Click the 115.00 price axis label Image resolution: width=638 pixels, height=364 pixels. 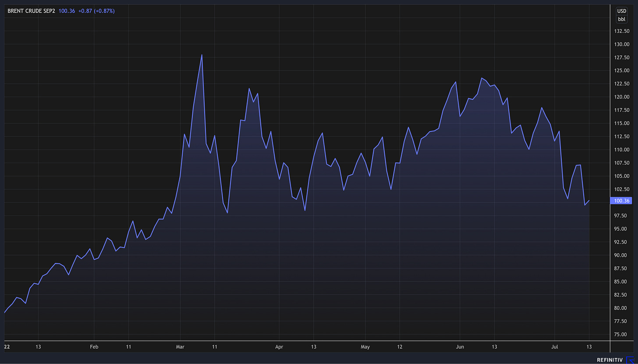[622, 124]
